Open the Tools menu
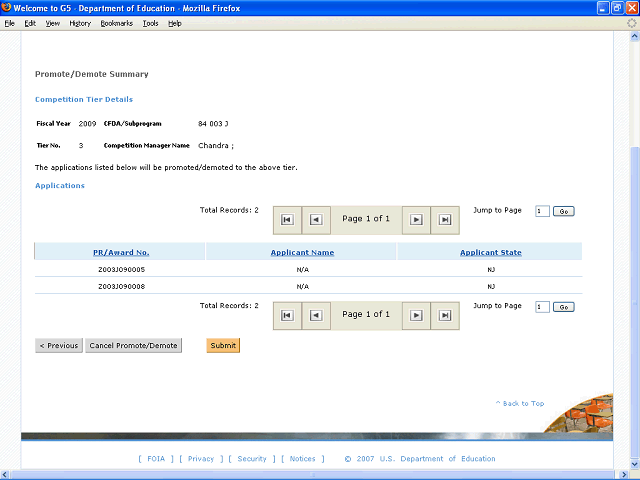 point(150,23)
